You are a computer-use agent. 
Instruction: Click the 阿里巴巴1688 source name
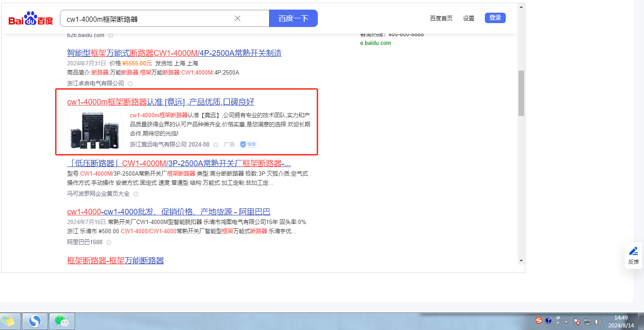[85, 242]
